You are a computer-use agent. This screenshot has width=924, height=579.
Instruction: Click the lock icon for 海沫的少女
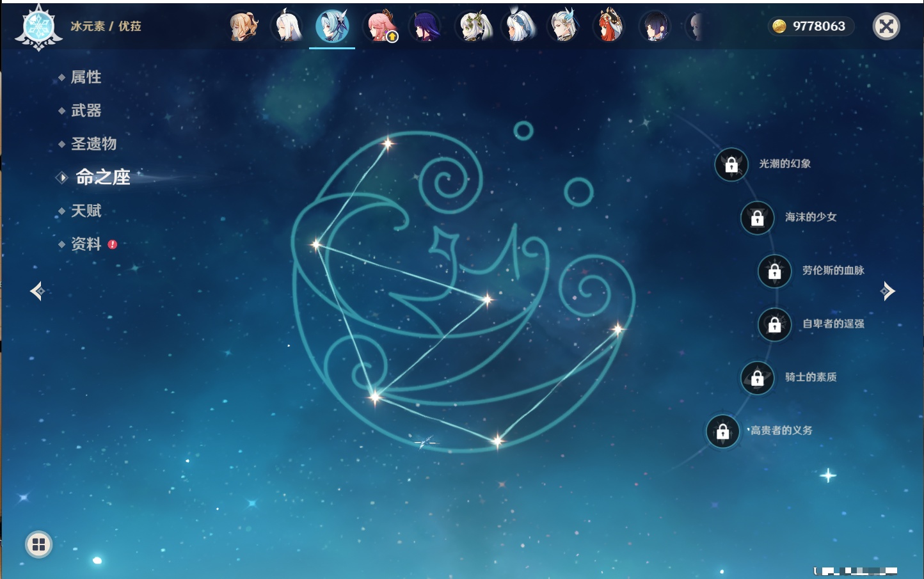(x=758, y=218)
